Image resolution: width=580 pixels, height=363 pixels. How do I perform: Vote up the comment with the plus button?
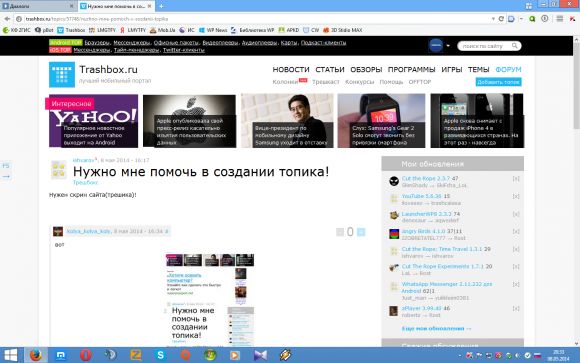pos(361,232)
